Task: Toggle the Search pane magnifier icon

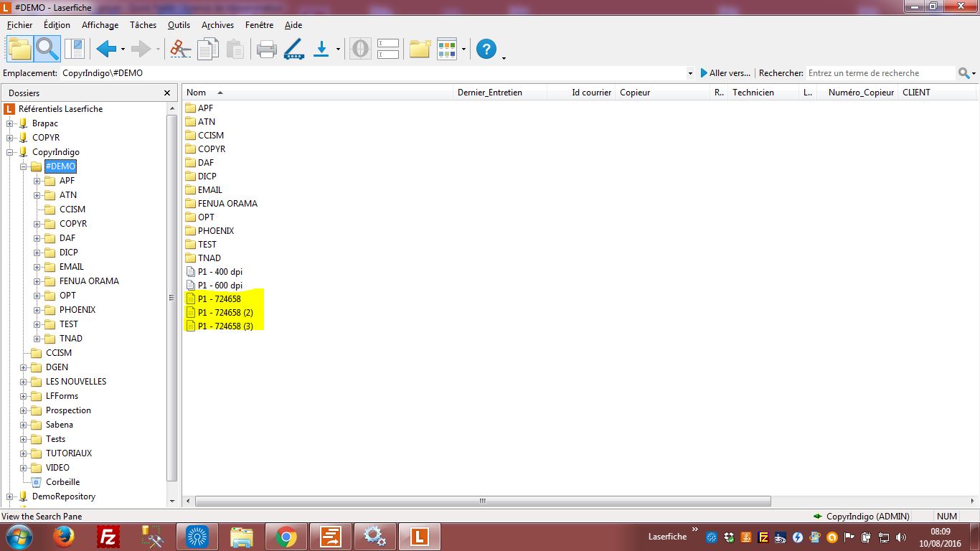Action: (x=47, y=49)
